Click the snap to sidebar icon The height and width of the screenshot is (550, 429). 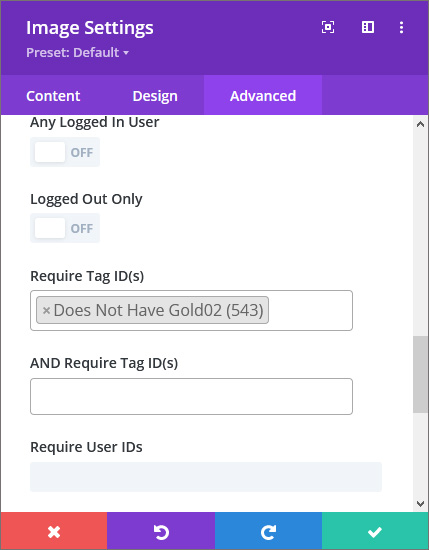(368, 27)
